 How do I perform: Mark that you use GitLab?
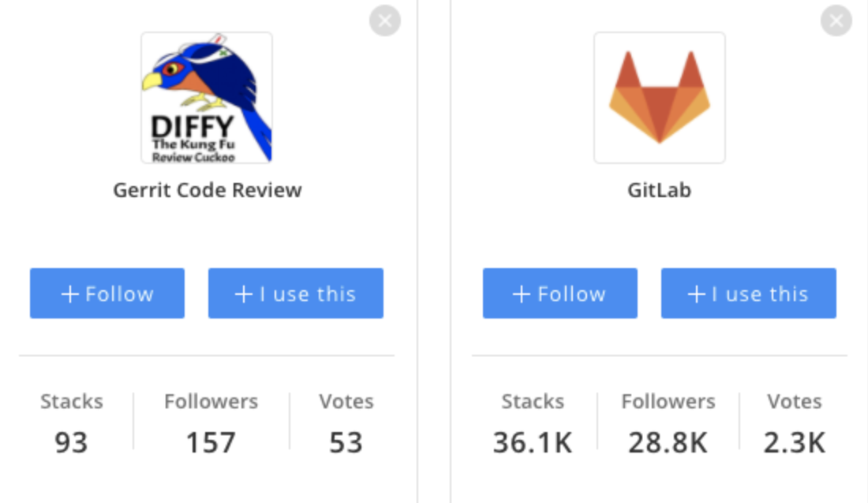(748, 293)
